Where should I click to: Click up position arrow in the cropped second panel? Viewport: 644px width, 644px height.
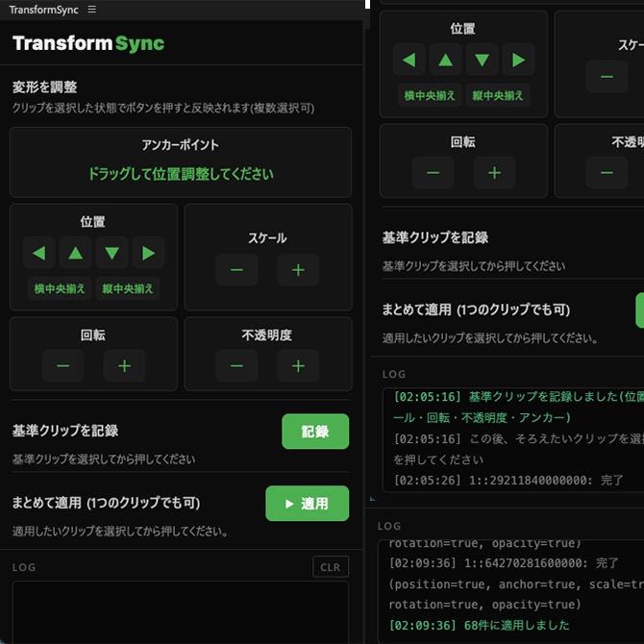pyautogui.click(x=446, y=60)
